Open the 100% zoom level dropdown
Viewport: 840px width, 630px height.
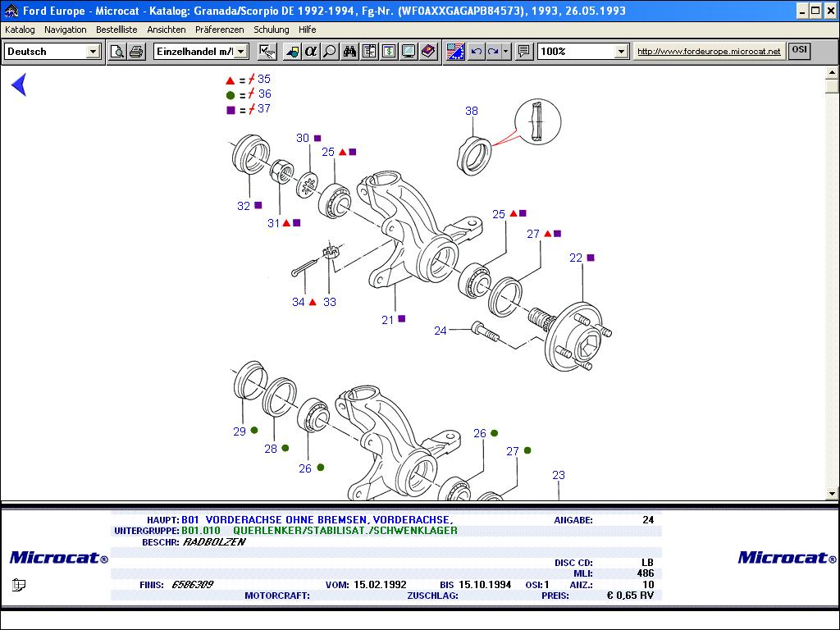[621, 52]
